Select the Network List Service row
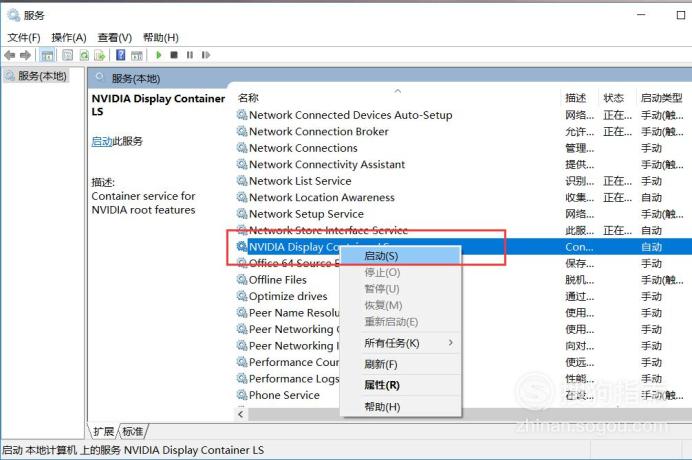The width and height of the screenshot is (692, 460). (463, 181)
